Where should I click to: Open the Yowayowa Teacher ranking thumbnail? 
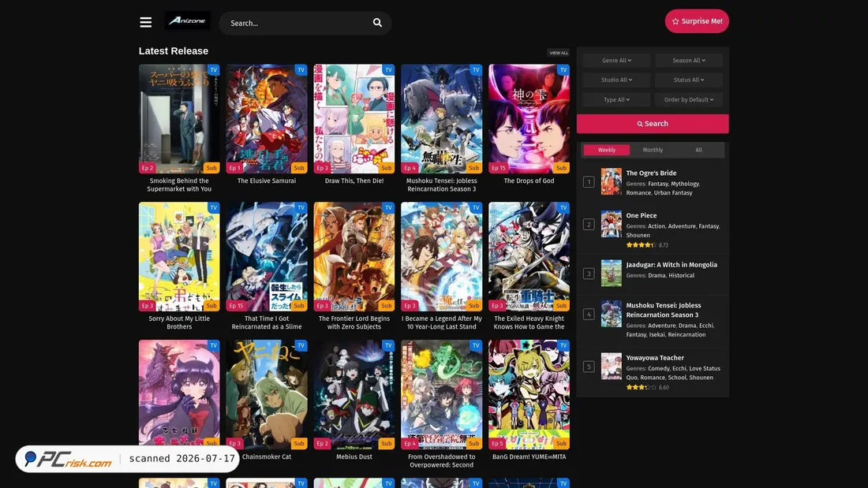coord(611,367)
